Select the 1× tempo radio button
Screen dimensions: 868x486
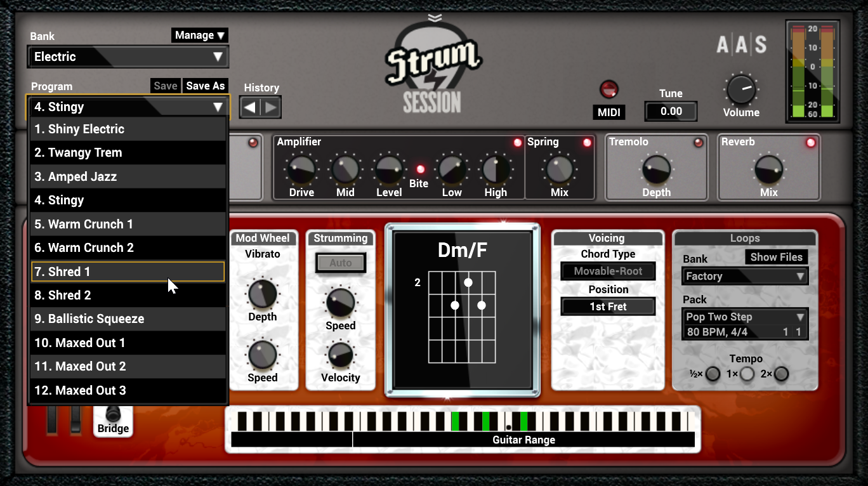click(747, 374)
